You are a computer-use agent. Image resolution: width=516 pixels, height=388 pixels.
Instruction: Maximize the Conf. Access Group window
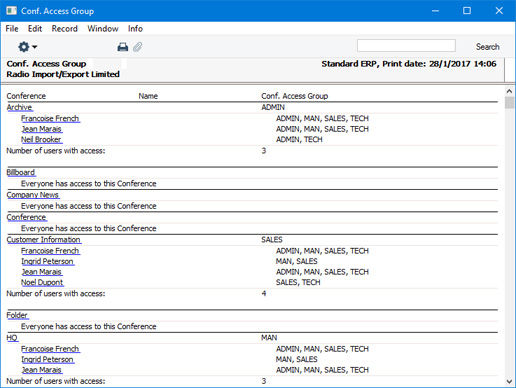coord(467,11)
